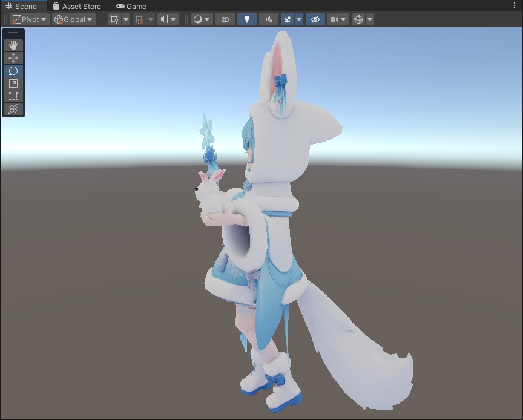Mute scene audio
Viewport: 523px width, 420px height.
click(268, 19)
